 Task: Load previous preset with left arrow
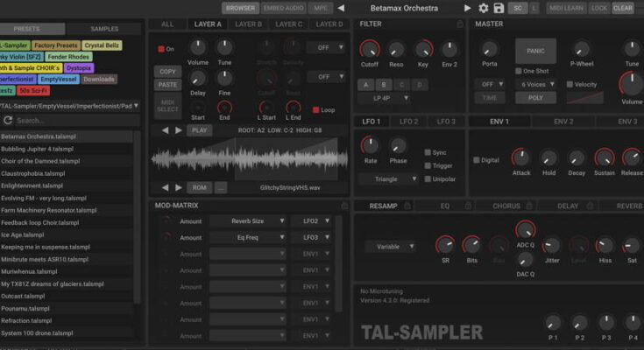tap(341, 8)
